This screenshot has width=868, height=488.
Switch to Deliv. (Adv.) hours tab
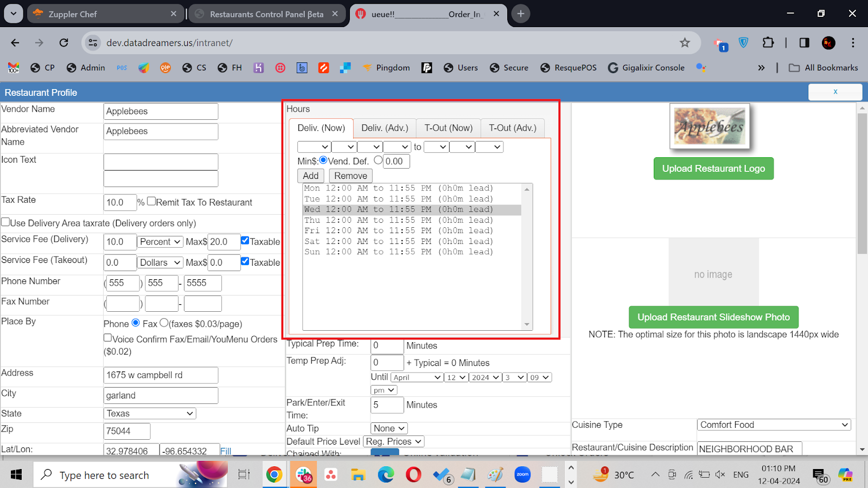click(385, 128)
